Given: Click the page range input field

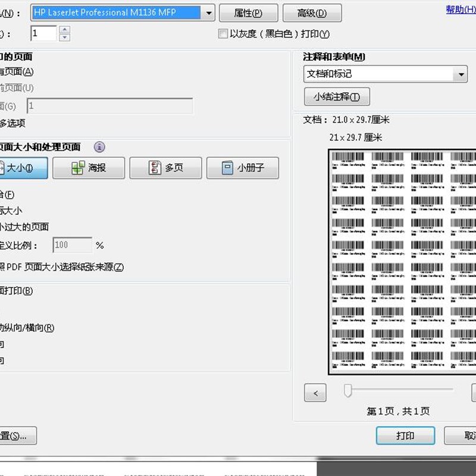Looking at the screenshot, I should coord(109,106).
